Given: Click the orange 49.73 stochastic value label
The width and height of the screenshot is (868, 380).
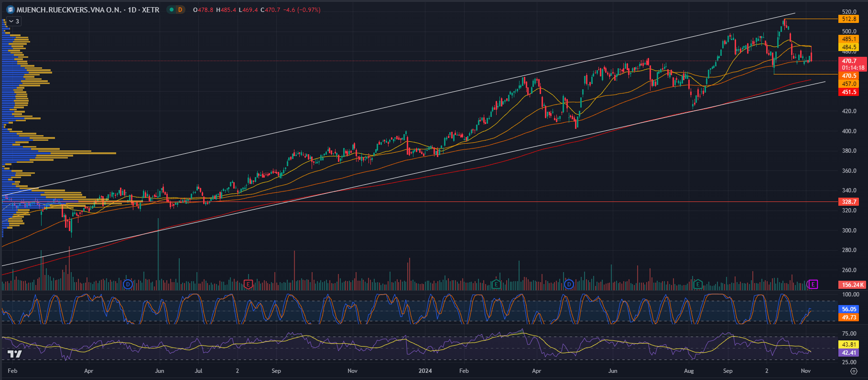Looking at the screenshot, I should [848, 317].
